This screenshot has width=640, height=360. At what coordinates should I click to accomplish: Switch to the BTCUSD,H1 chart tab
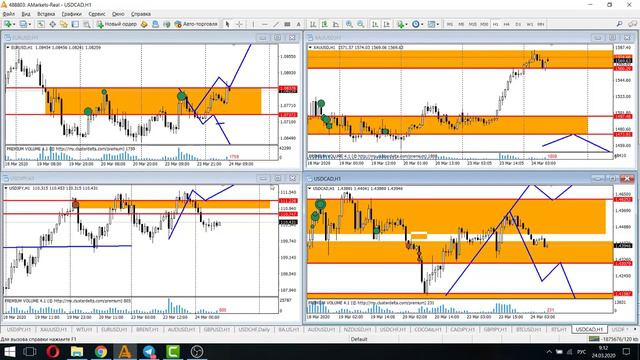tap(529, 329)
